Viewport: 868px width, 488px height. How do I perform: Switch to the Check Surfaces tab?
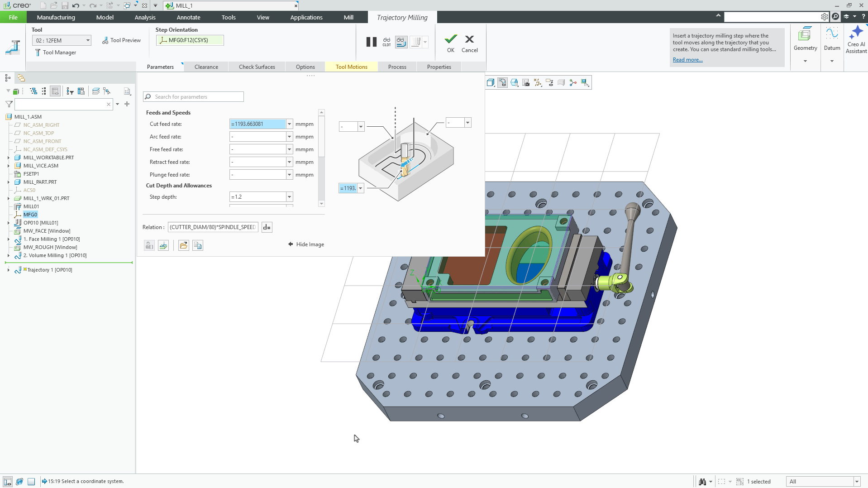[x=257, y=67]
